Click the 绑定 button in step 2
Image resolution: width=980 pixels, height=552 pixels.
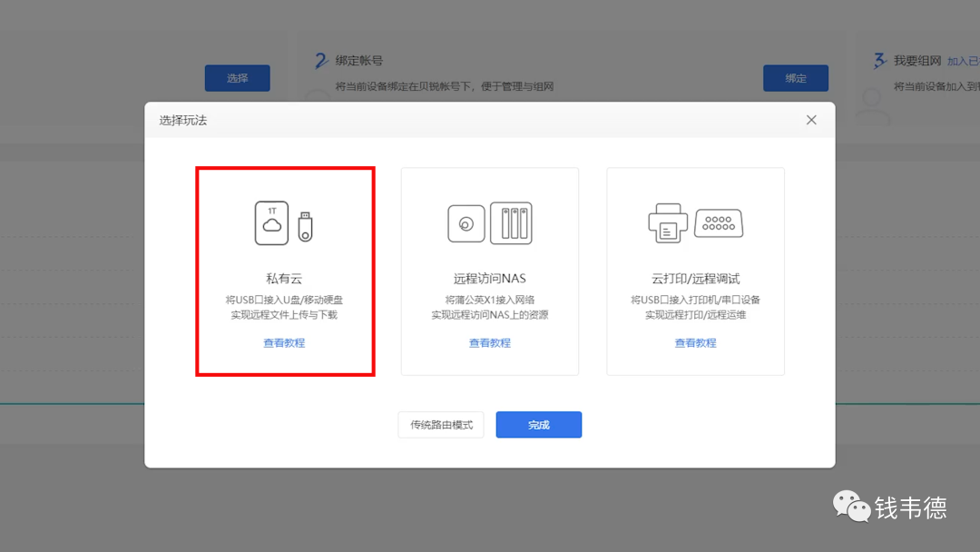(796, 78)
